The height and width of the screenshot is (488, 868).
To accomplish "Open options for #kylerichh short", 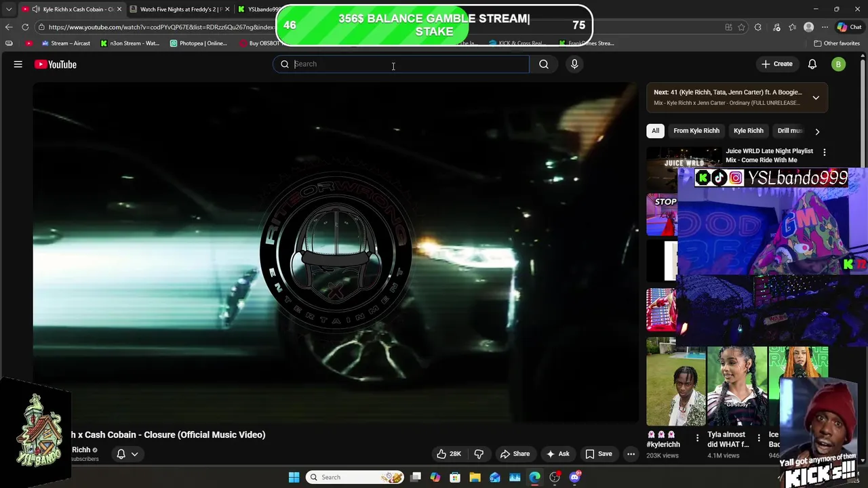I will (x=697, y=438).
